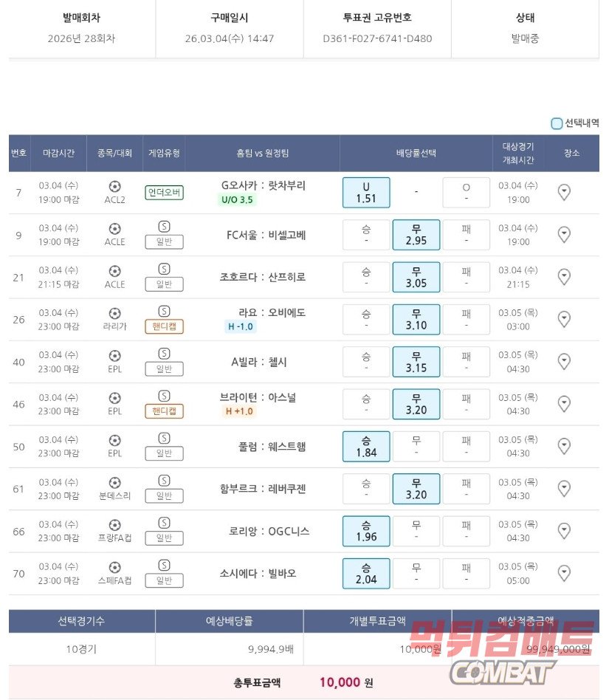Open location pin for G오사카 vs 랏차부리 match

tap(564, 193)
